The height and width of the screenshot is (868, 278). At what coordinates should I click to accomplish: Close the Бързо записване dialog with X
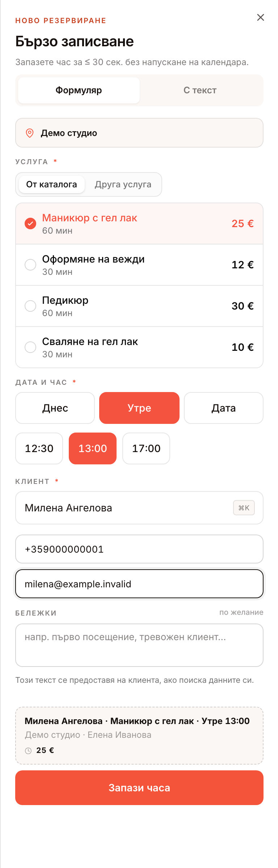click(261, 17)
